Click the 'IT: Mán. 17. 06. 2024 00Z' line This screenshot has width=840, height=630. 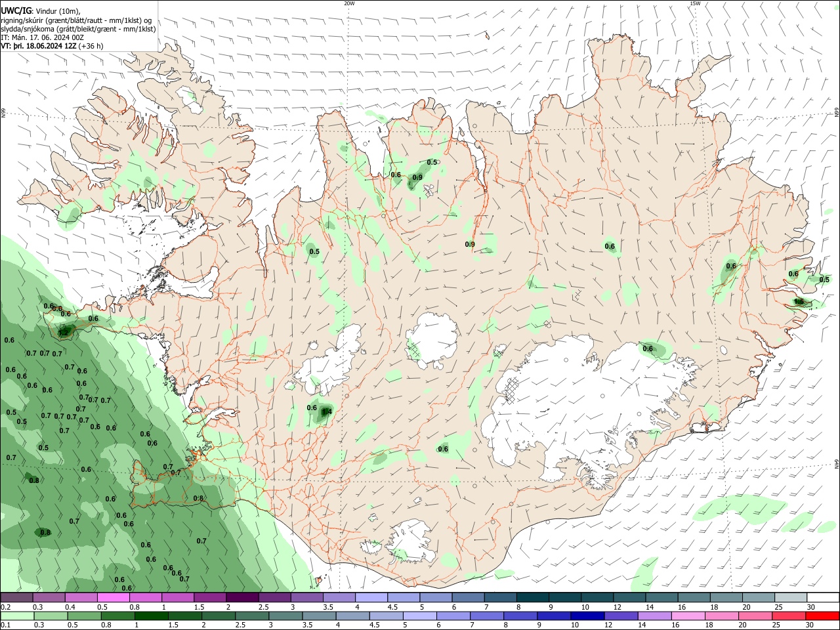43,37
